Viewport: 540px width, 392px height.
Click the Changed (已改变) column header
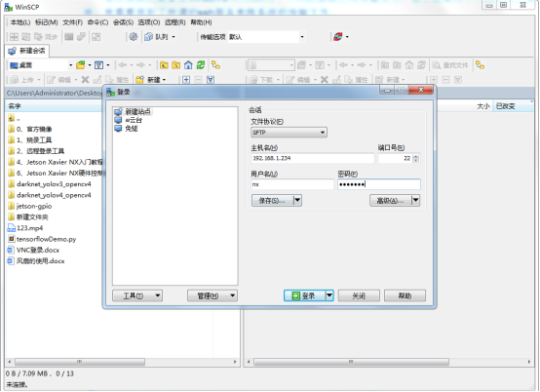click(513, 106)
